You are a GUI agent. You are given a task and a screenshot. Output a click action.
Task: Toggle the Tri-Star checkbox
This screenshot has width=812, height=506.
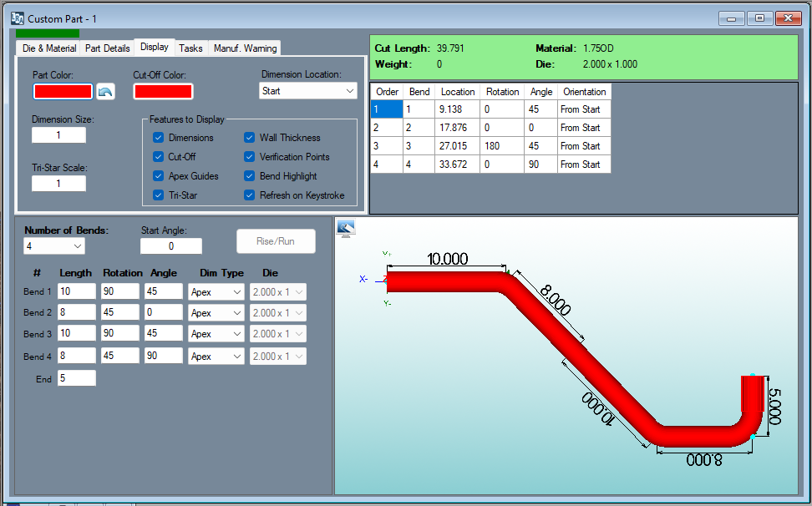(x=159, y=195)
